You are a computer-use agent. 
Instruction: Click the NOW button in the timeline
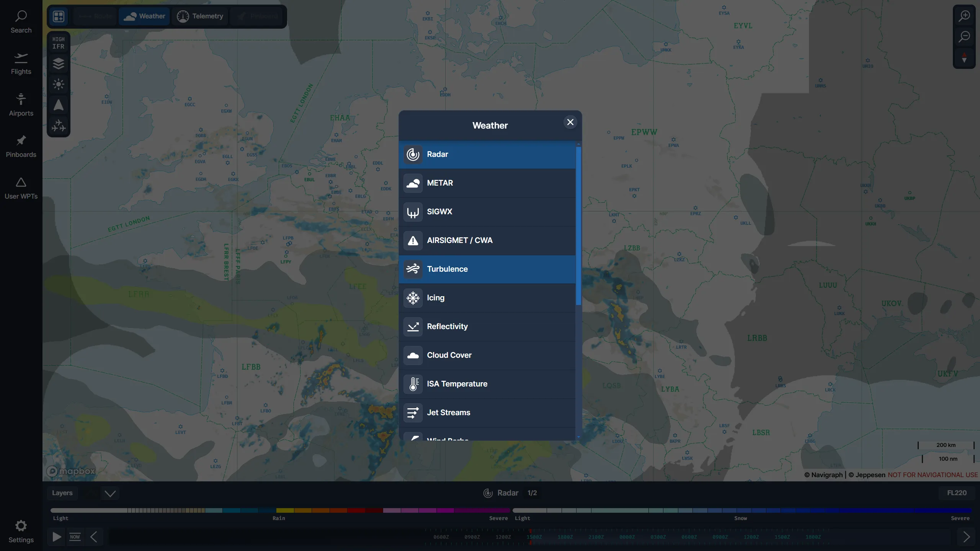pos(75,536)
